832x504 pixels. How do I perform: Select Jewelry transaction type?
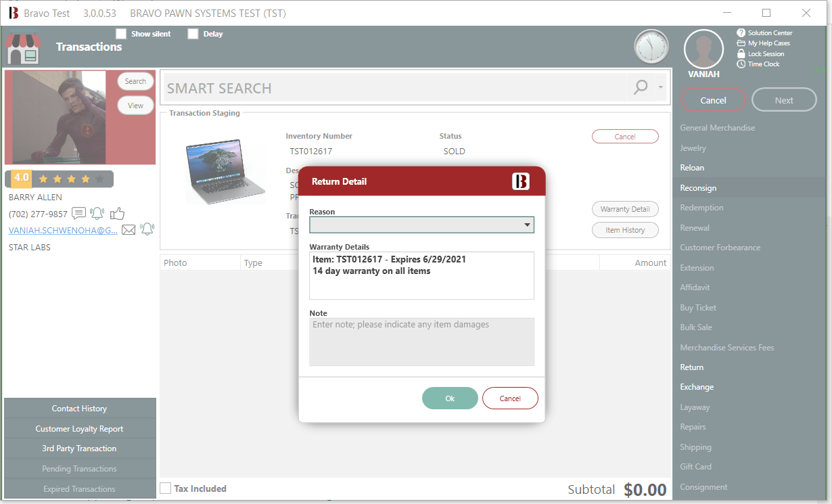[693, 148]
